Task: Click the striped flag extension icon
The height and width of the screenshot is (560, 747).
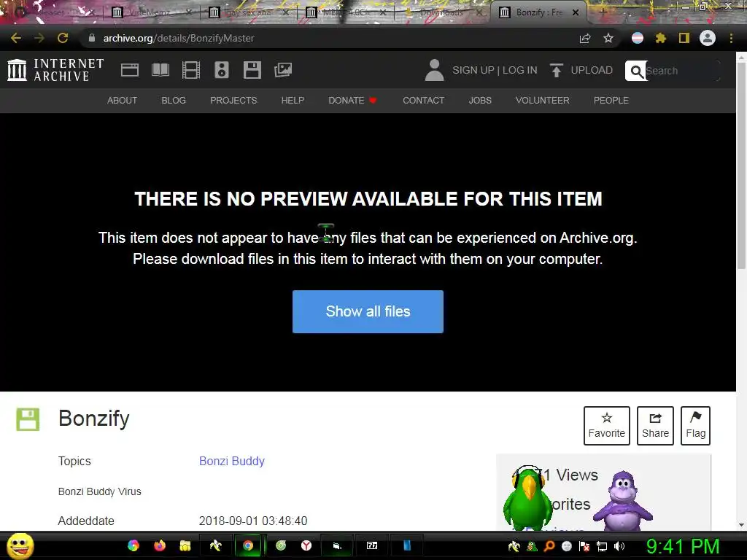Action: [x=638, y=38]
